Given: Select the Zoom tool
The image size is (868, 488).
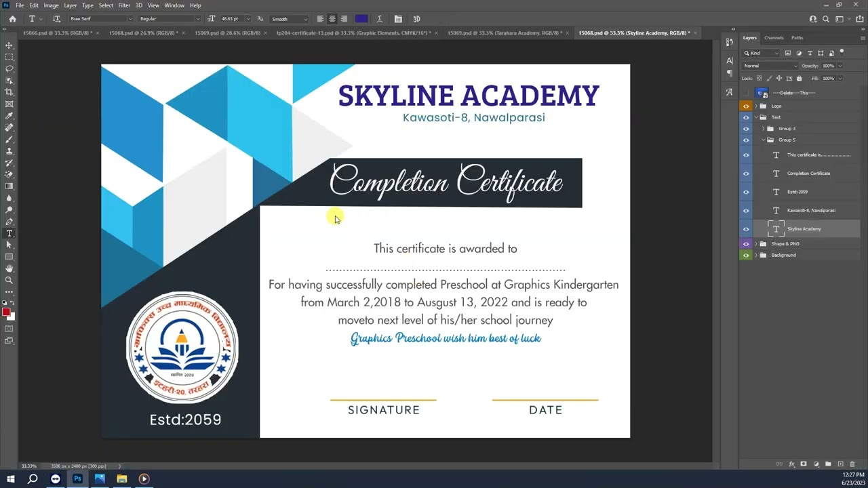Looking at the screenshot, I should click(x=9, y=280).
